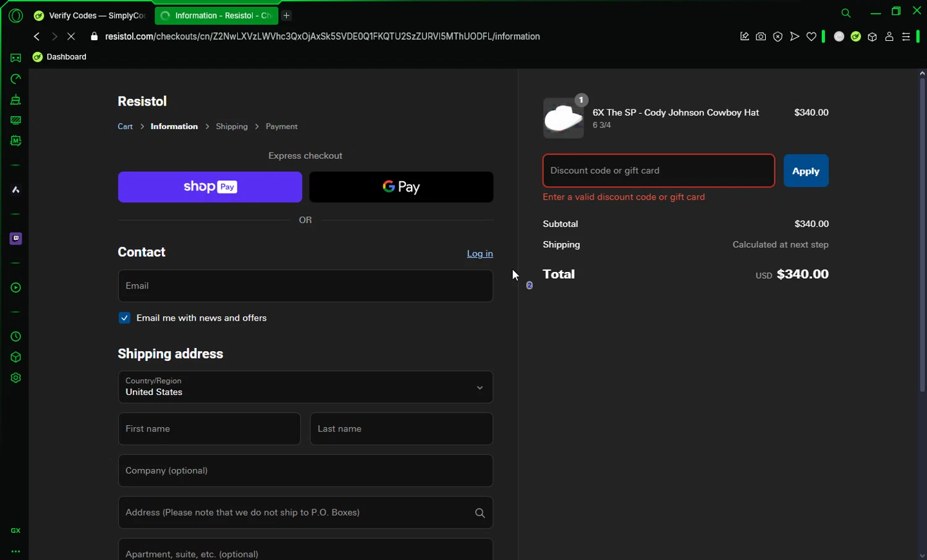The width and height of the screenshot is (927, 560).
Task: Open Extensions cube icon in sidebar
Action: (16, 357)
